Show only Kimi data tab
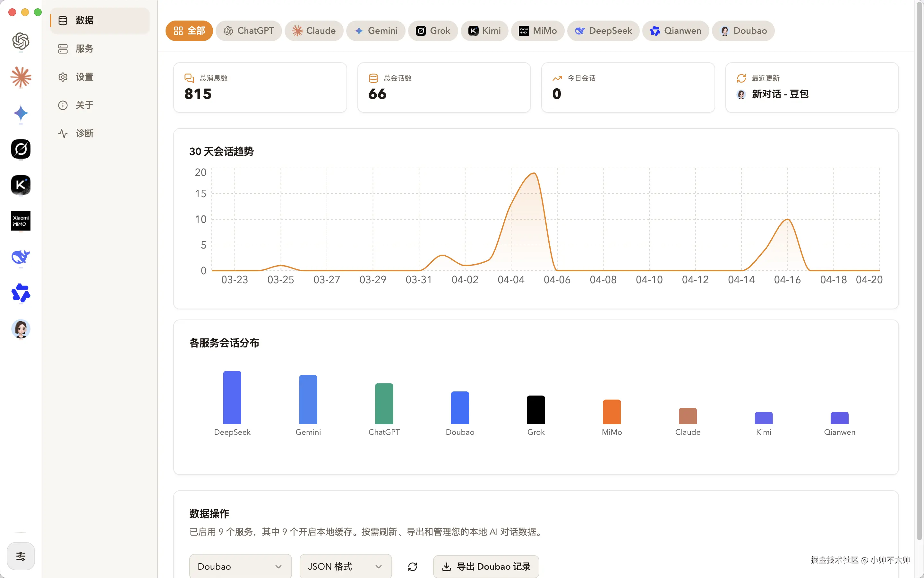Screen dimensions: 924x578 [x=484, y=31]
